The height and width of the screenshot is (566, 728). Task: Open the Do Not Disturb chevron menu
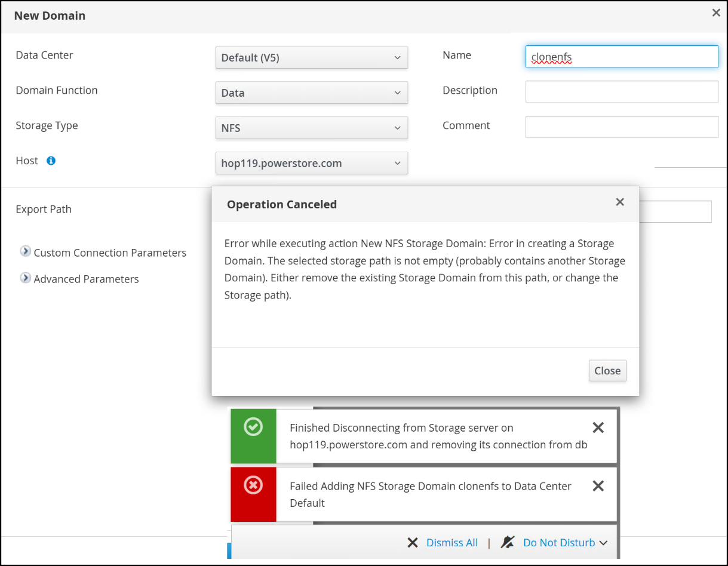coord(603,543)
